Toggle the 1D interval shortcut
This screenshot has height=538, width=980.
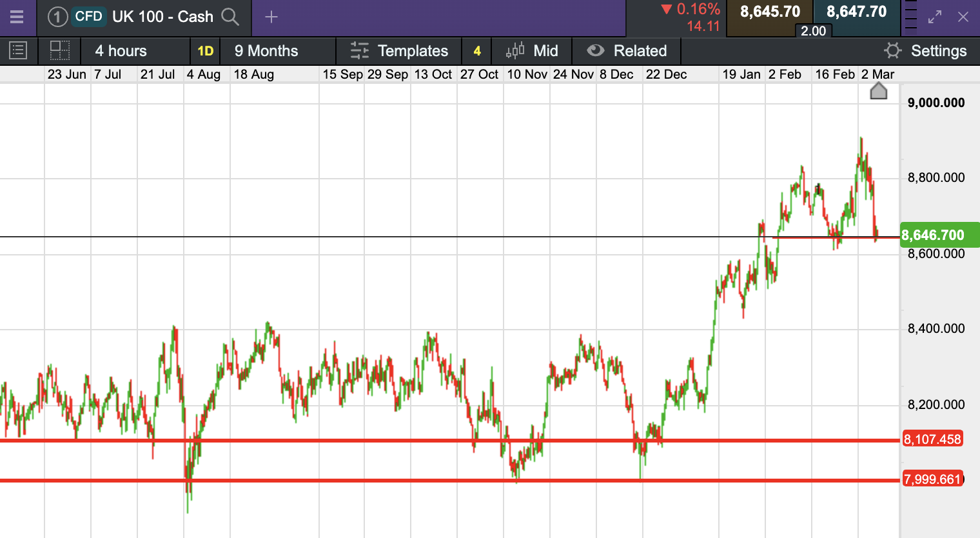tap(205, 51)
